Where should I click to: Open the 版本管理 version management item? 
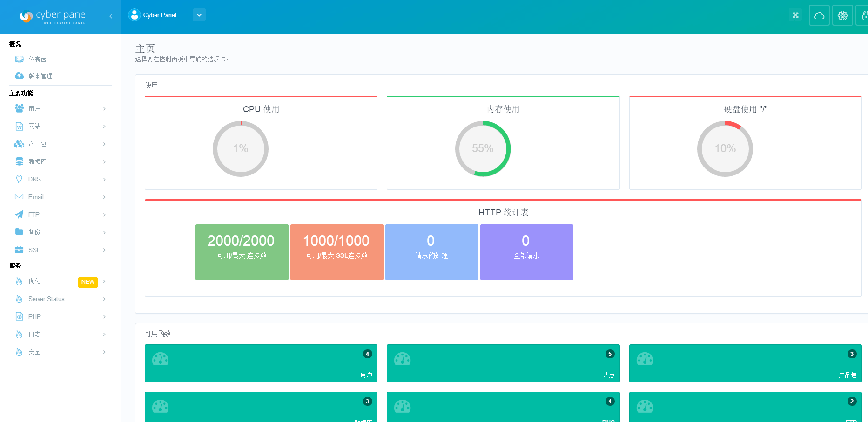point(40,76)
